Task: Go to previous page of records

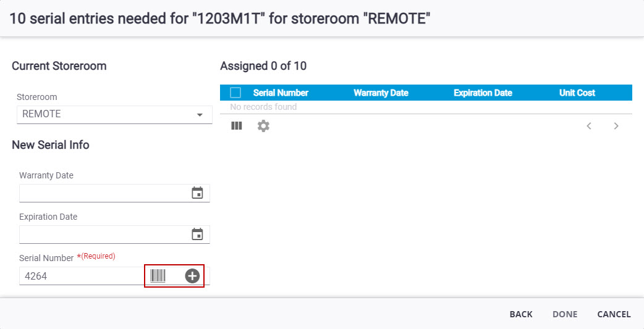Action: pyautogui.click(x=589, y=126)
